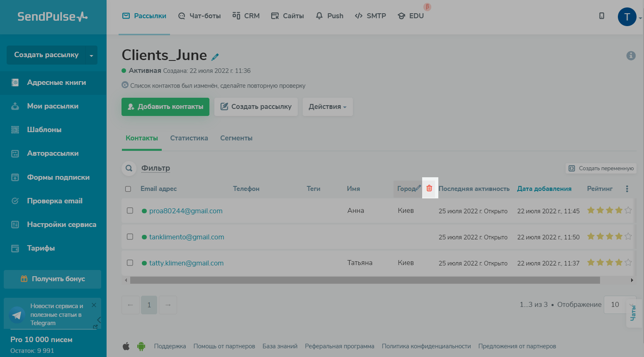Open Тарифы in the sidebar
The height and width of the screenshot is (357, 644).
click(x=53, y=248)
